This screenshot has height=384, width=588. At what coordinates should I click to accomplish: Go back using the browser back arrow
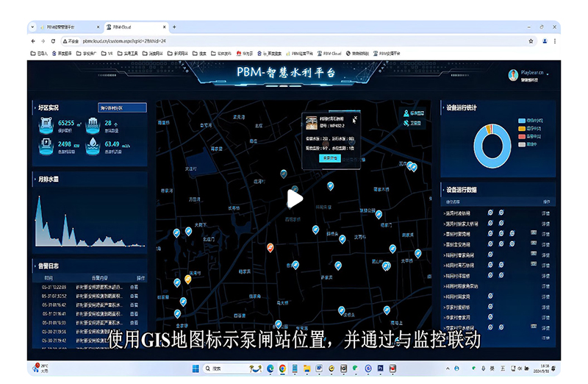coord(33,41)
